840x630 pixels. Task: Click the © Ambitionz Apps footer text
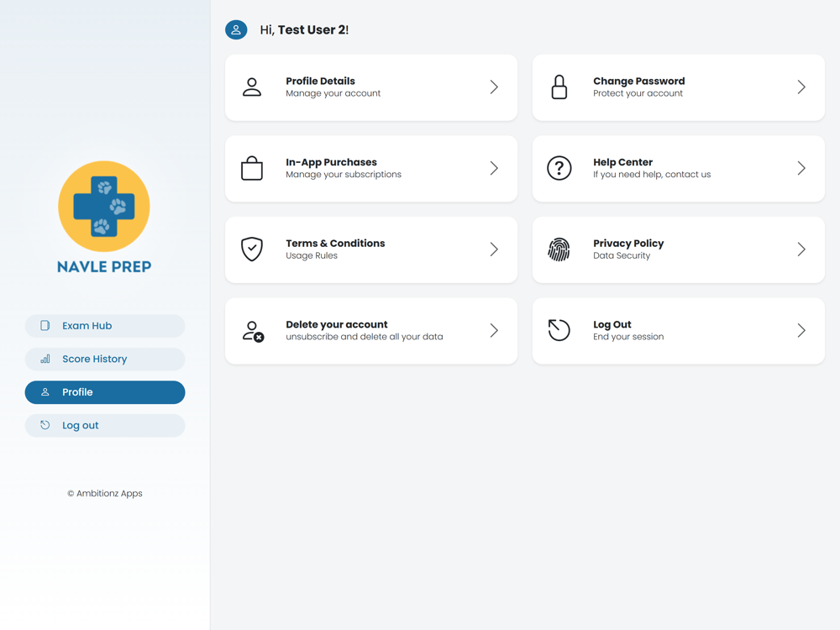point(105,493)
